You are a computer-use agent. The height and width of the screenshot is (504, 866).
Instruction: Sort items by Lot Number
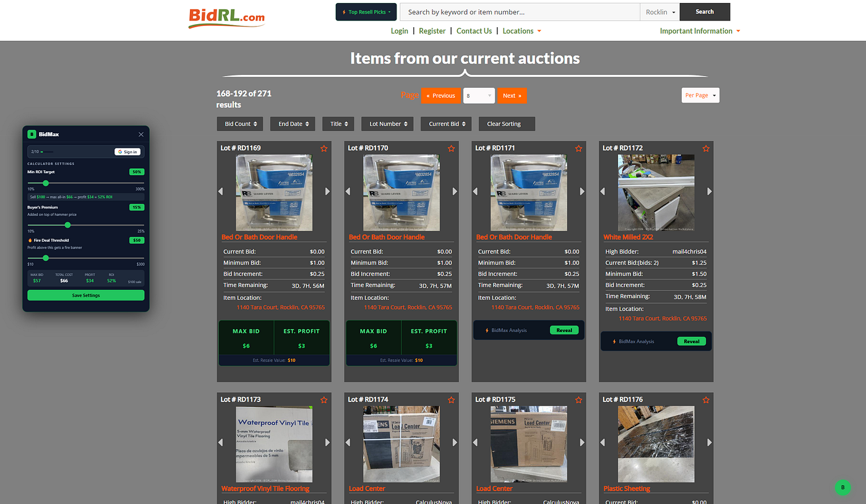(x=388, y=124)
